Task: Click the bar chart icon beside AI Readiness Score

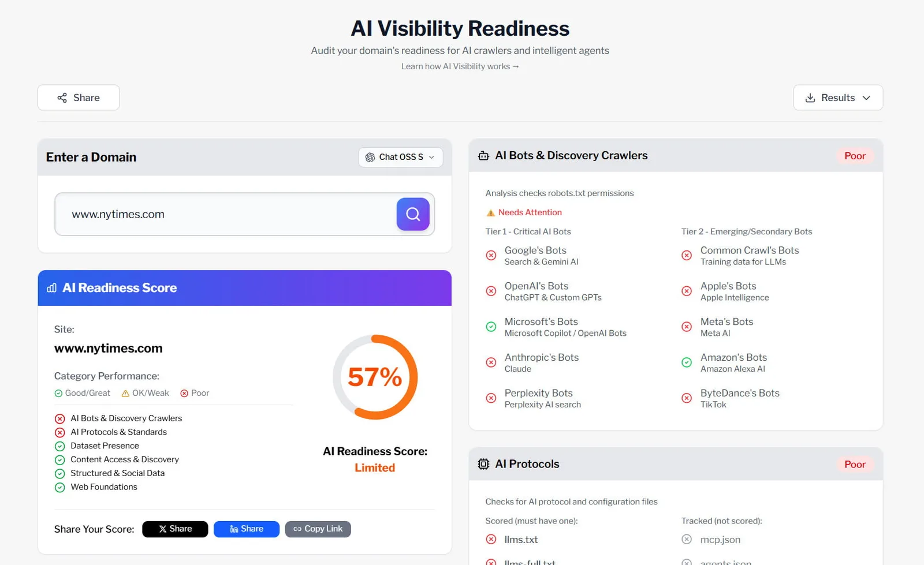Action: click(x=52, y=288)
